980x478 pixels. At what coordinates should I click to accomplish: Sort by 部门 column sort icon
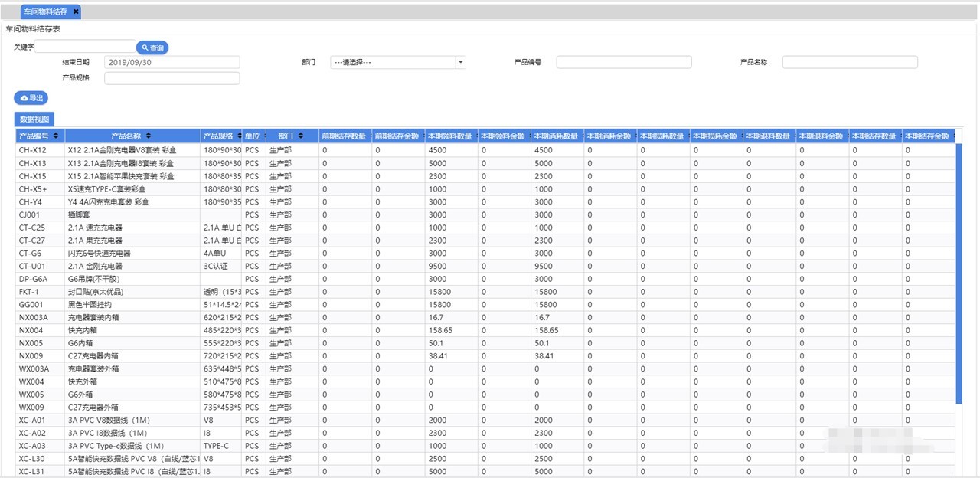click(x=301, y=136)
